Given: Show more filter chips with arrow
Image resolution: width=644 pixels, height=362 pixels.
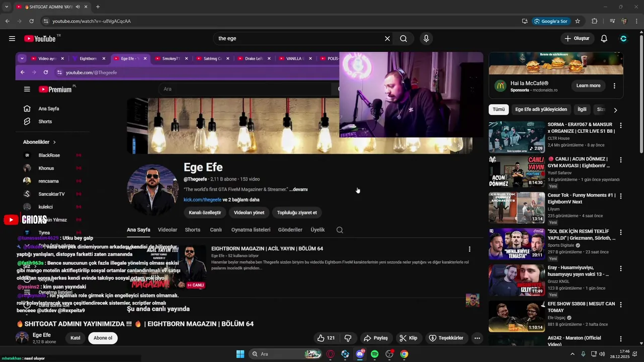Looking at the screenshot, I should [615, 110].
